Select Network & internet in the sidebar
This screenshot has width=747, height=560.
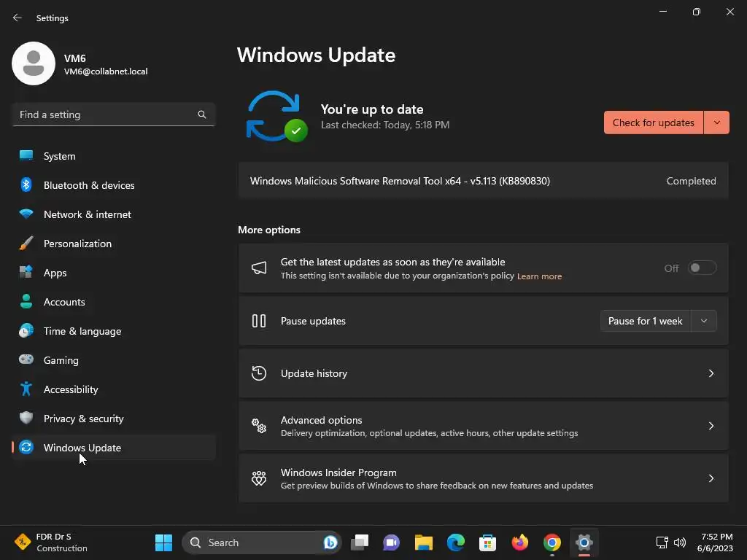coord(114,214)
